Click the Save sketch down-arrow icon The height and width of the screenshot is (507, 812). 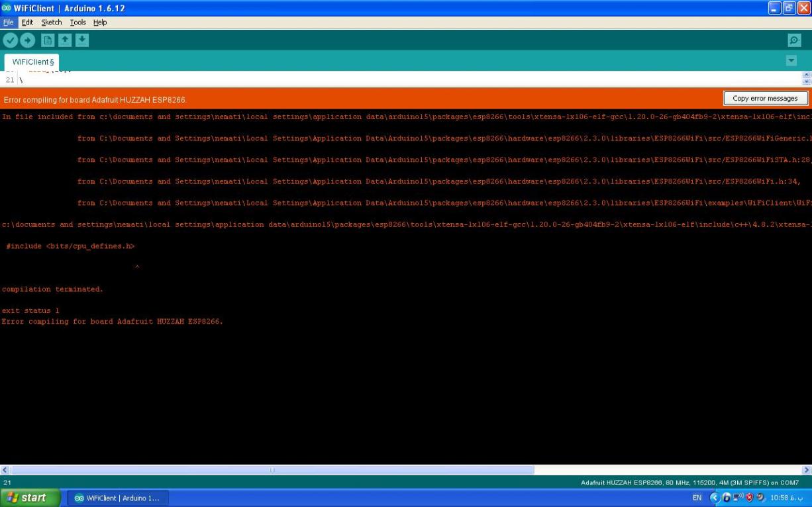[81, 40]
